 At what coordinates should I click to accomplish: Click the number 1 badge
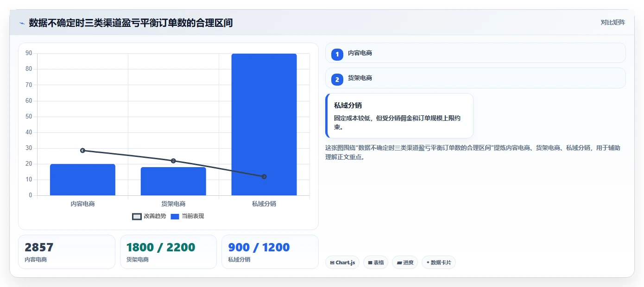tap(337, 54)
